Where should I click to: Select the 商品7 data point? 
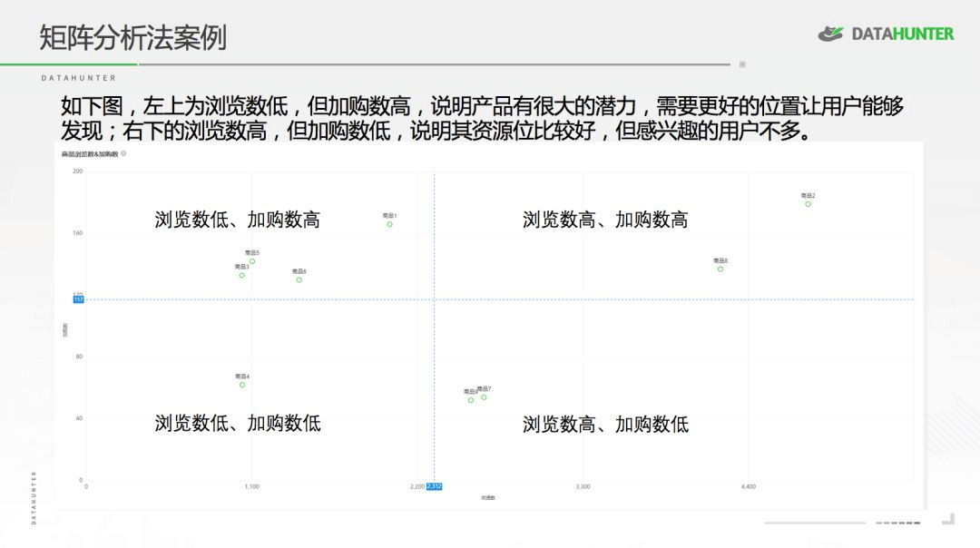click(484, 396)
